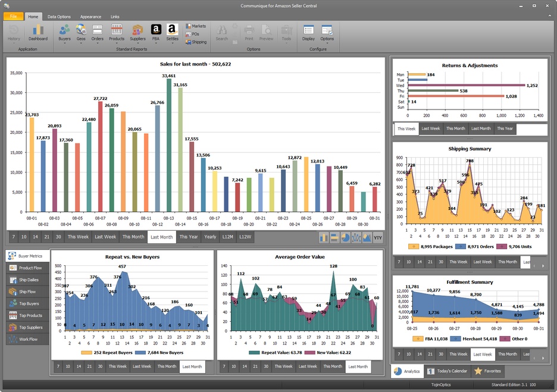Select Top Buyers in the sidebar
Viewport: 557px width, 392px height.
(x=27, y=303)
